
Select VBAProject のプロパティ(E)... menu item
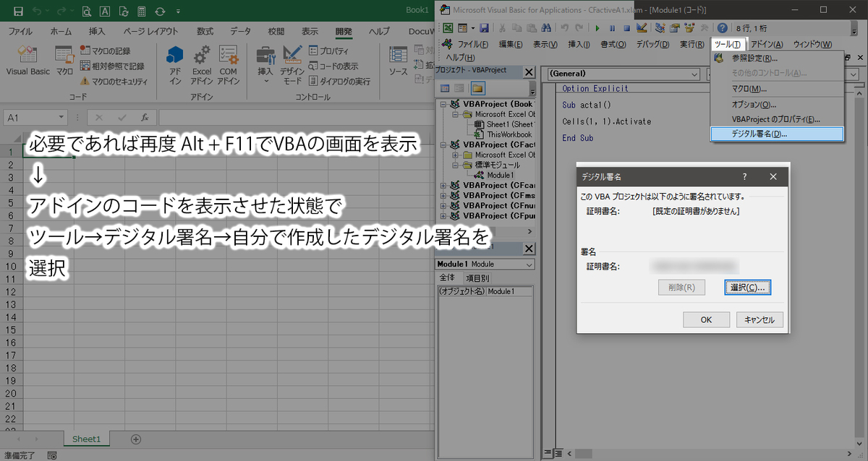777,119
